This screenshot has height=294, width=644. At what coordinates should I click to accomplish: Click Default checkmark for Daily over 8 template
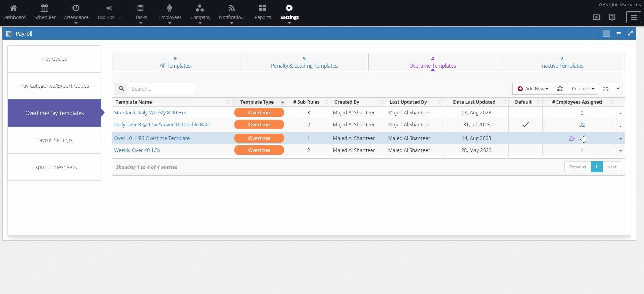point(525,125)
